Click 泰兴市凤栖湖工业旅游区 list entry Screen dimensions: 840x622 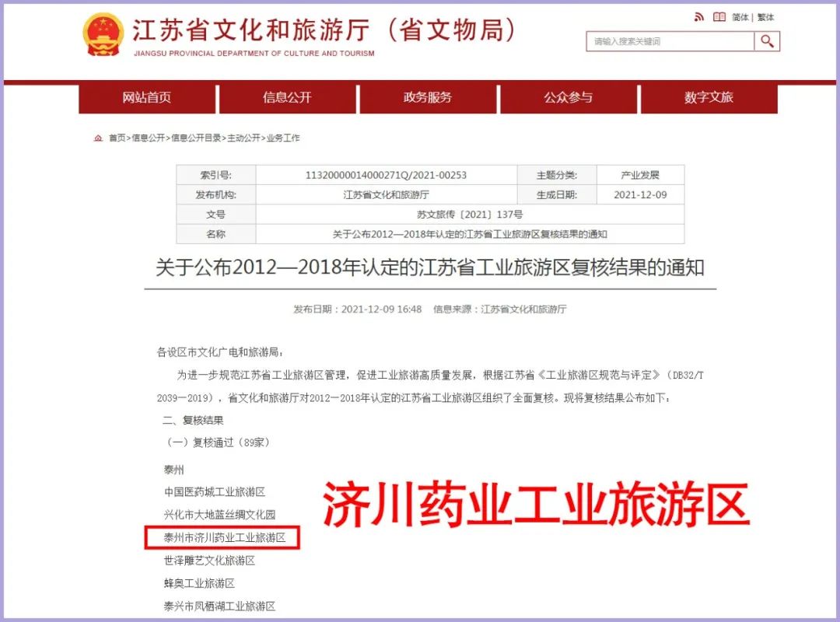219,606
